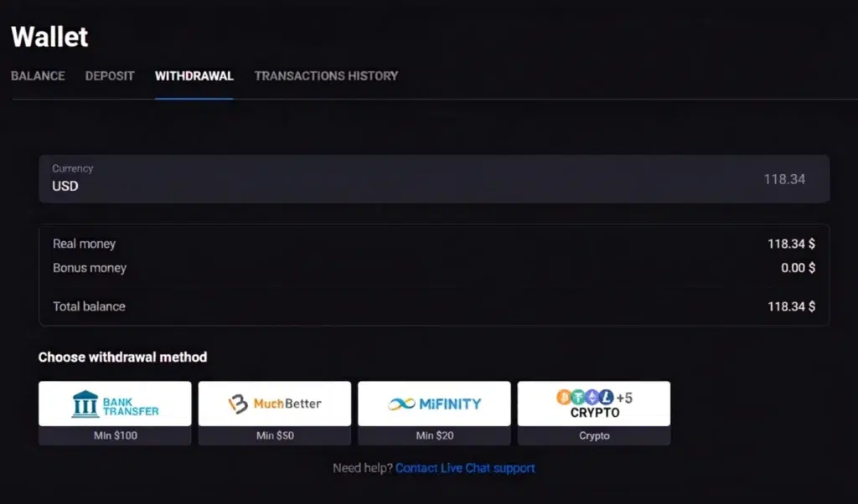Click the crypto coin icons cluster

point(584,397)
